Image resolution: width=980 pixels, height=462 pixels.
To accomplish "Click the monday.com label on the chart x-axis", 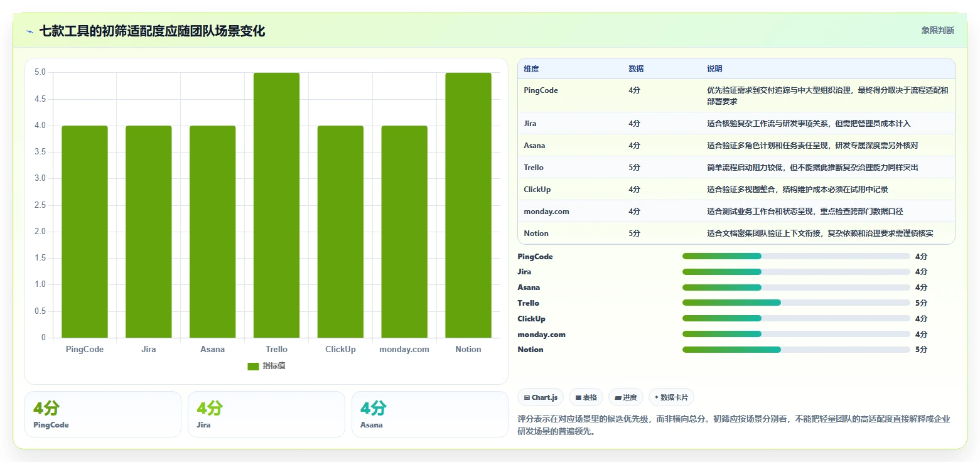I will point(404,349).
